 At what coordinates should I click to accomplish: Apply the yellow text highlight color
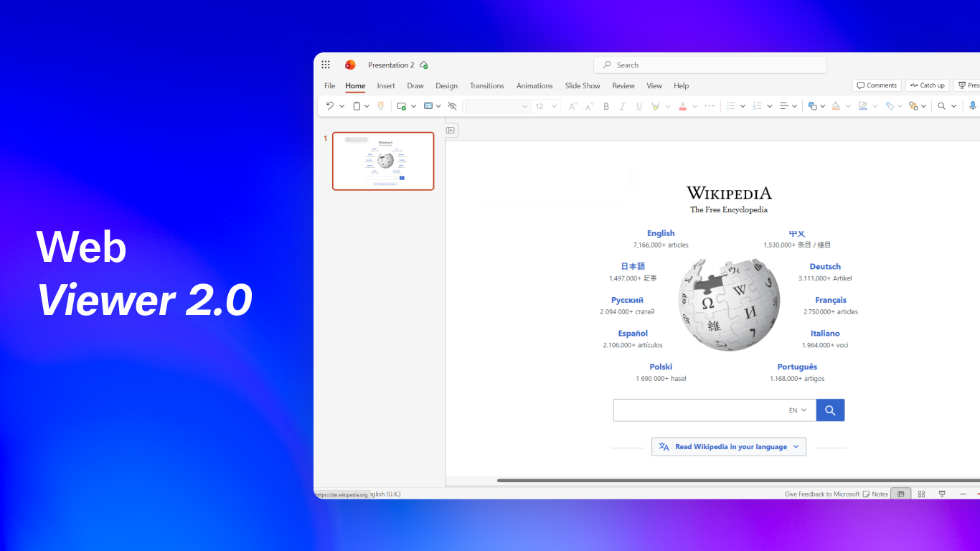[655, 105]
